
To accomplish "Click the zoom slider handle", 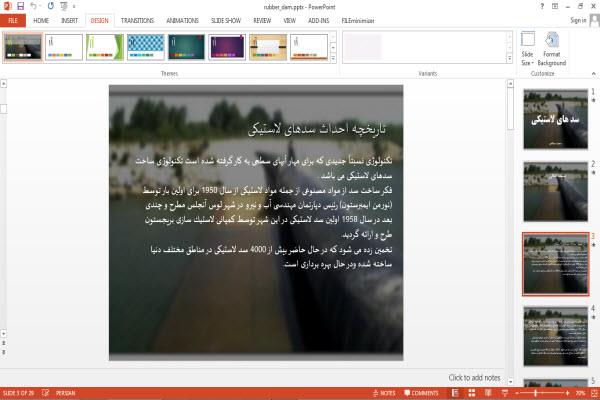I will pyautogui.click(x=536, y=393).
